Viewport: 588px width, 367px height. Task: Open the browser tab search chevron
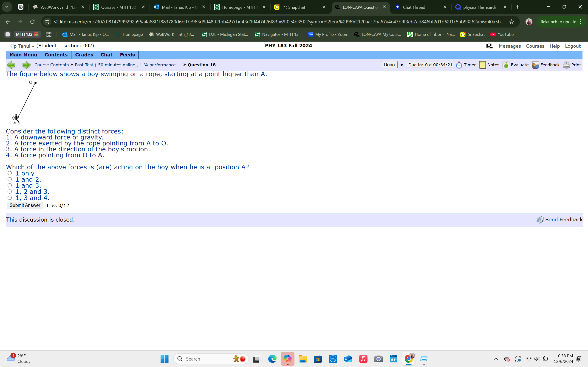[x=7, y=7]
